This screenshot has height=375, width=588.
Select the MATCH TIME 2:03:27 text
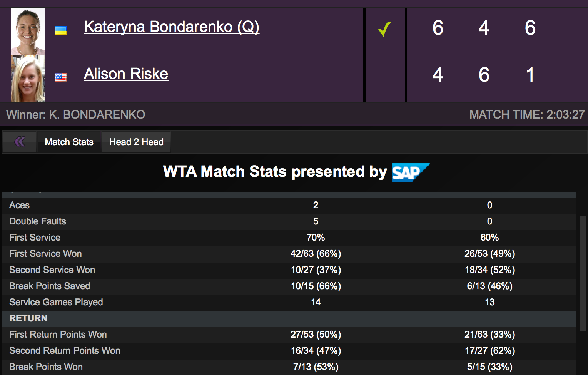click(526, 115)
